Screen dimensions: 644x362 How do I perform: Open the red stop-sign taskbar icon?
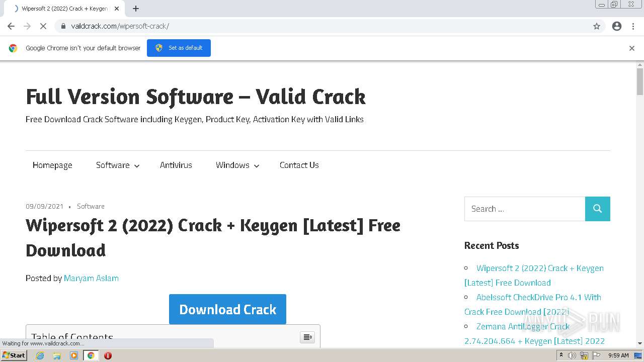click(x=108, y=355)
